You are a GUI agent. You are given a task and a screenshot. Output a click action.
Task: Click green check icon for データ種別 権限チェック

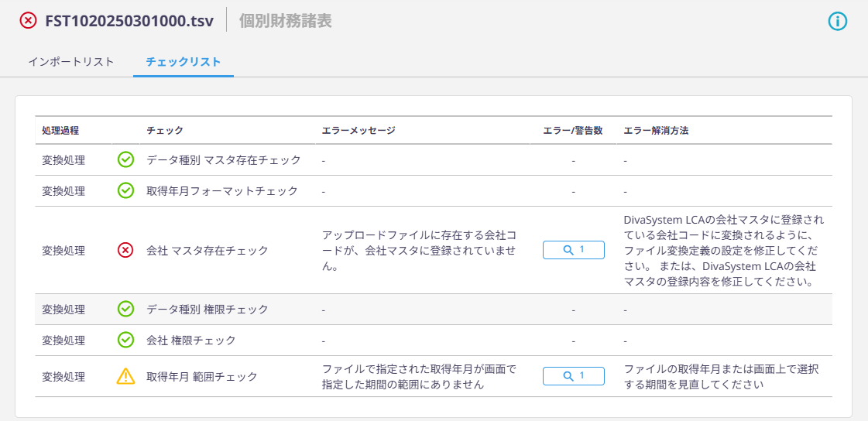[125, 310]
